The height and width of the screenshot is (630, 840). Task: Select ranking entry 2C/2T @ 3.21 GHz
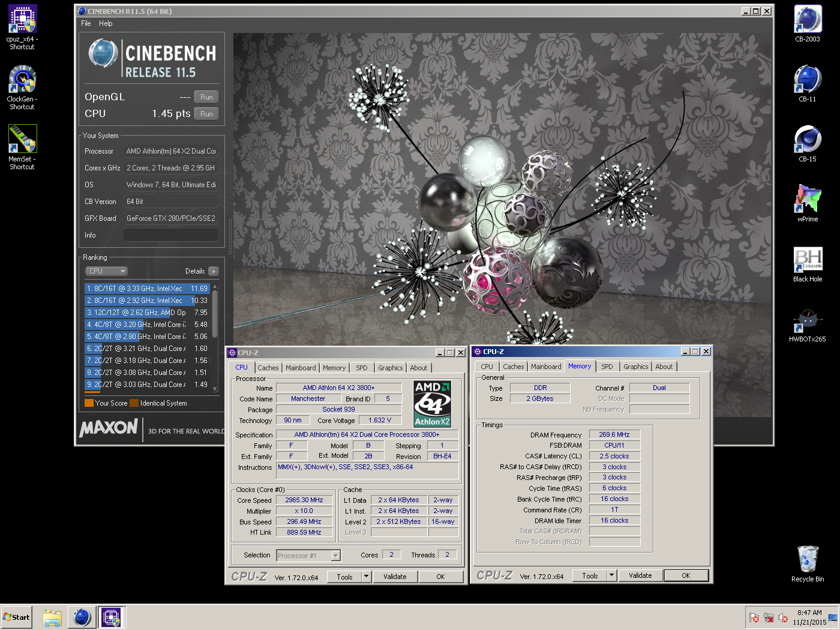coord(147,349)
